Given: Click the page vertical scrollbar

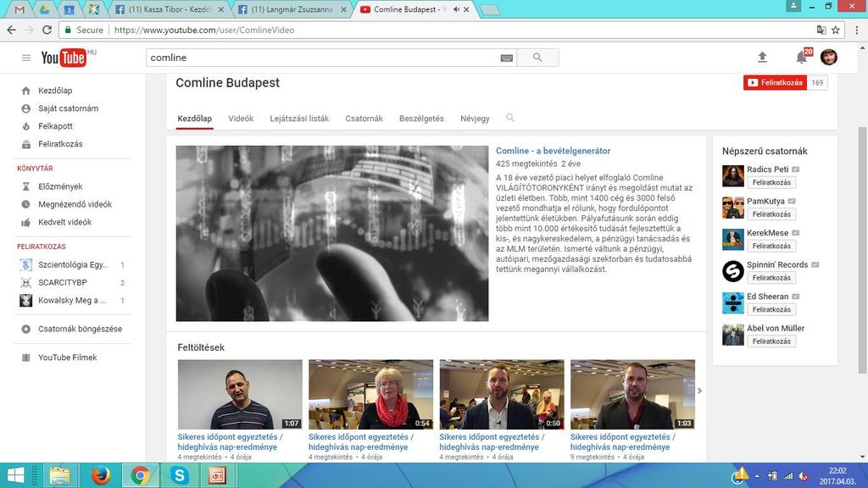Looking at the screenshot, I should [862, 249].
